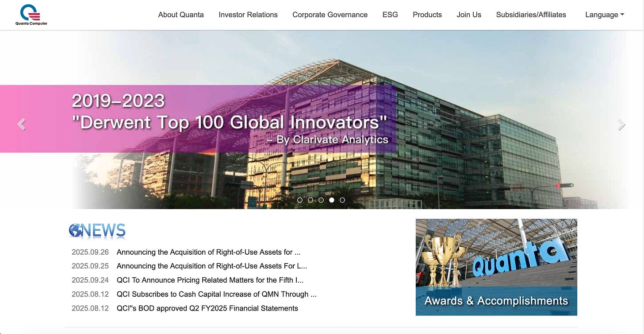Screen dimensions: 644x334
Task: Open the Subsidiaries/Affiliates menu
Action: coord(531,15)
